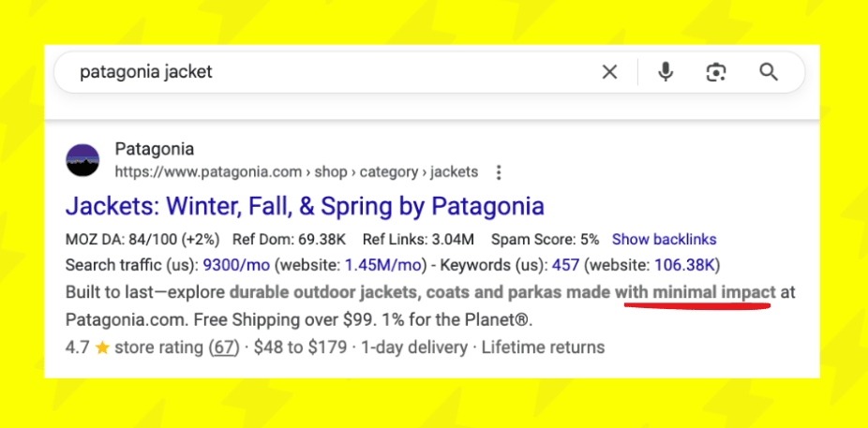Click the yellow store rating star
Viewport: 868px width, 428px height.
point(102,347)
